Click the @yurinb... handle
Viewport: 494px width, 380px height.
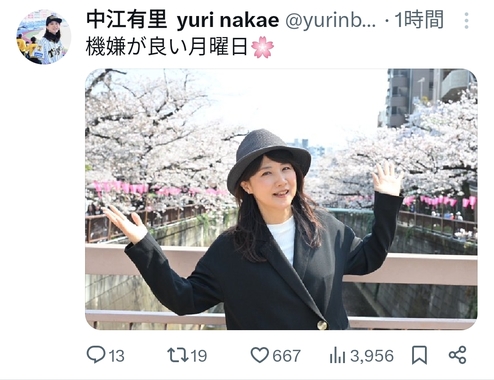click(x=331, y=21)
